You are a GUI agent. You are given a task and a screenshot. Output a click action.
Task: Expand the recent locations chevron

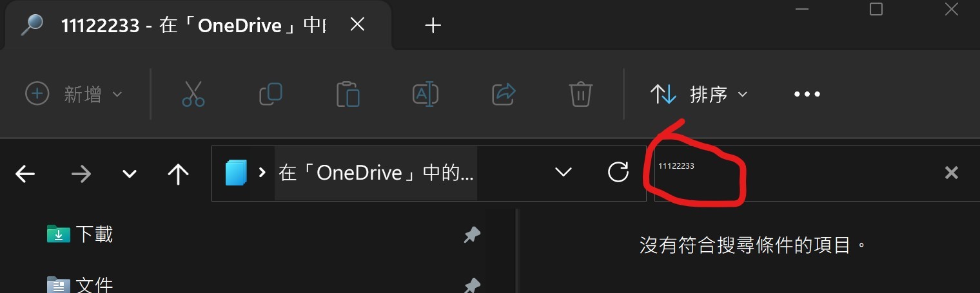[130, 175]
